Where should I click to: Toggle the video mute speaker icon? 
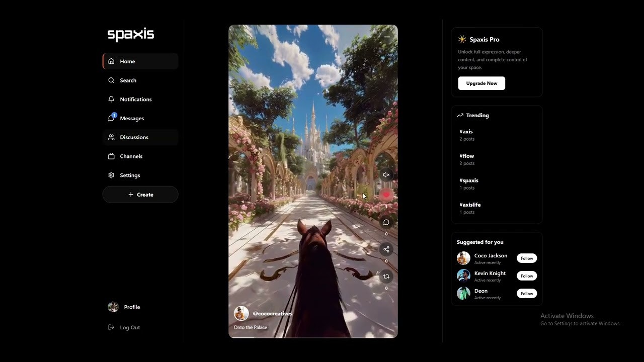tap(386, 175)
